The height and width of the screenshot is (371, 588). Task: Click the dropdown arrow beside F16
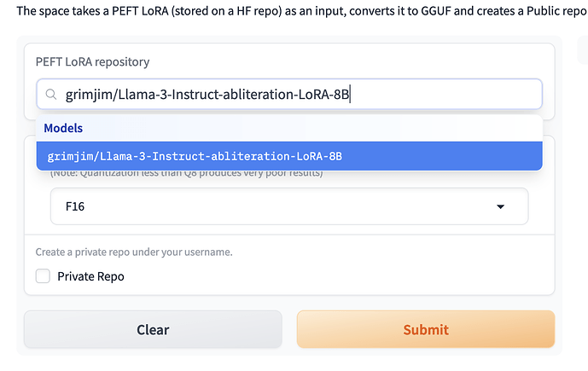(501, 206)
